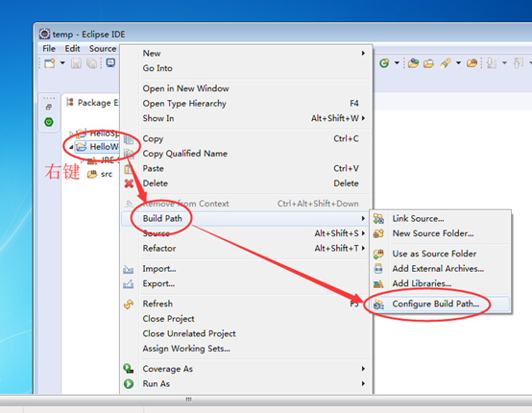Choose Configure Build Path...
Image resolution: width=532 pixels, height=413 pixels.
pos(441,304)
